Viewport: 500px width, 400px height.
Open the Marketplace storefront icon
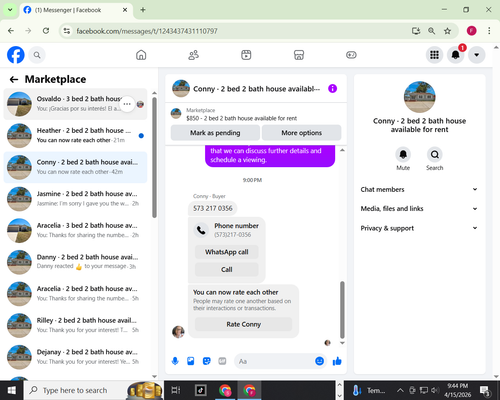click(299, 55)
